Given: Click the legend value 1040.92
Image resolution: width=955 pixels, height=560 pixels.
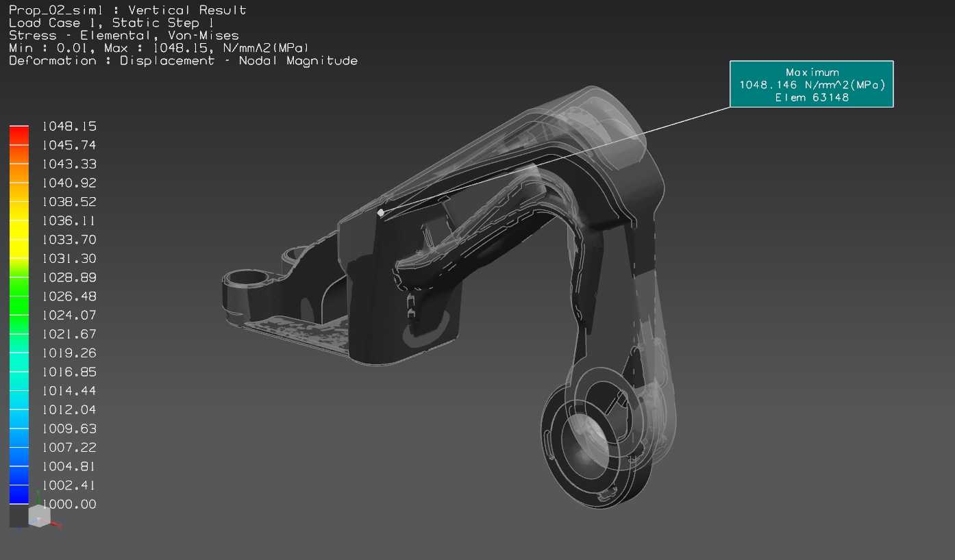Looking at the screenshot, I should click(69, 183).
